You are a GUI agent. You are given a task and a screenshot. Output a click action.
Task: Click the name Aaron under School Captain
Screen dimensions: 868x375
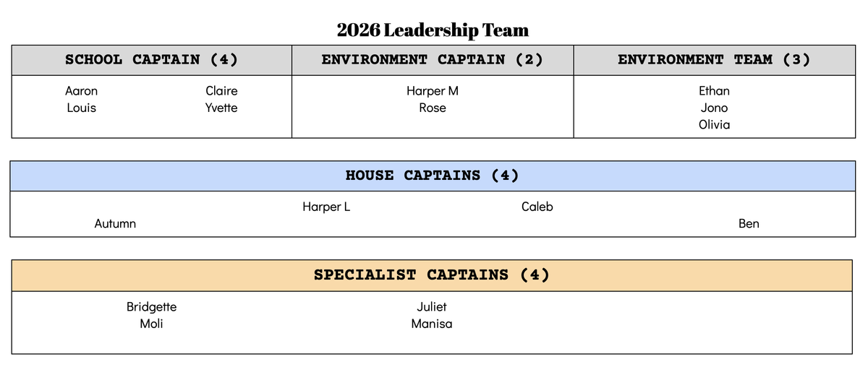(81, 91)
